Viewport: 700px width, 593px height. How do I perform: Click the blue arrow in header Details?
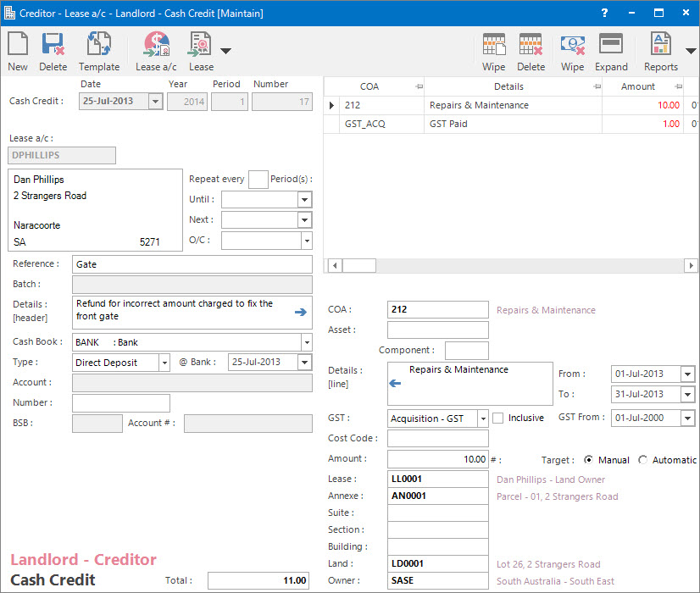pos(301,312)
